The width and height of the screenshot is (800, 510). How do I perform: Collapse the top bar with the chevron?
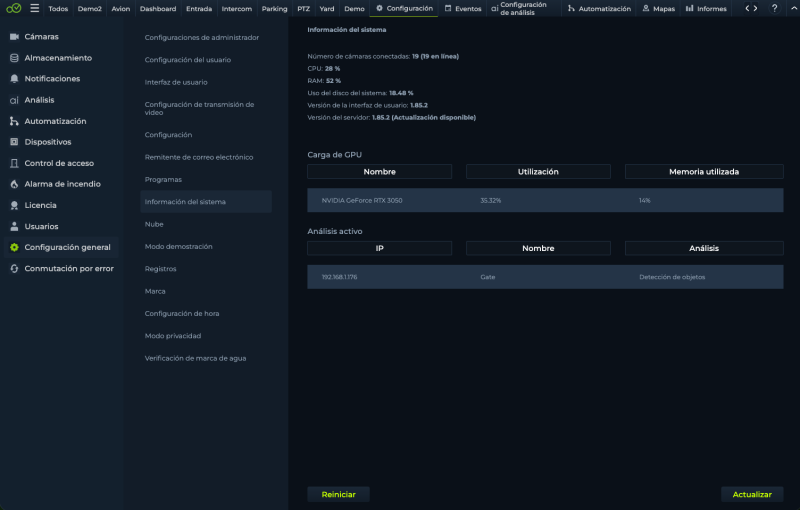coord(794,8)
